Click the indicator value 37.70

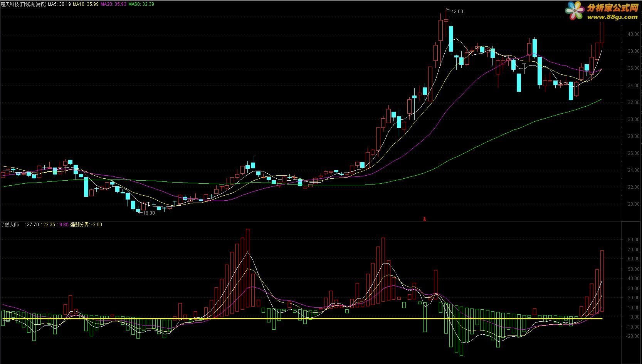33,225
